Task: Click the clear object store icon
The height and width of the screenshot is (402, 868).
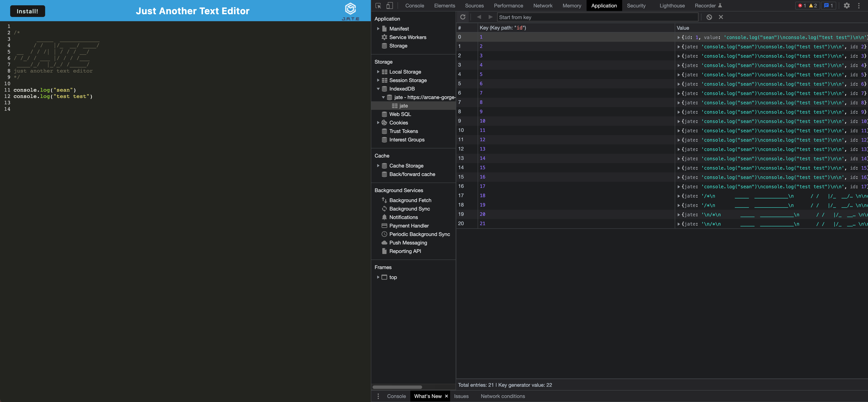Action: pyautogui.click(x=709, y=17)
